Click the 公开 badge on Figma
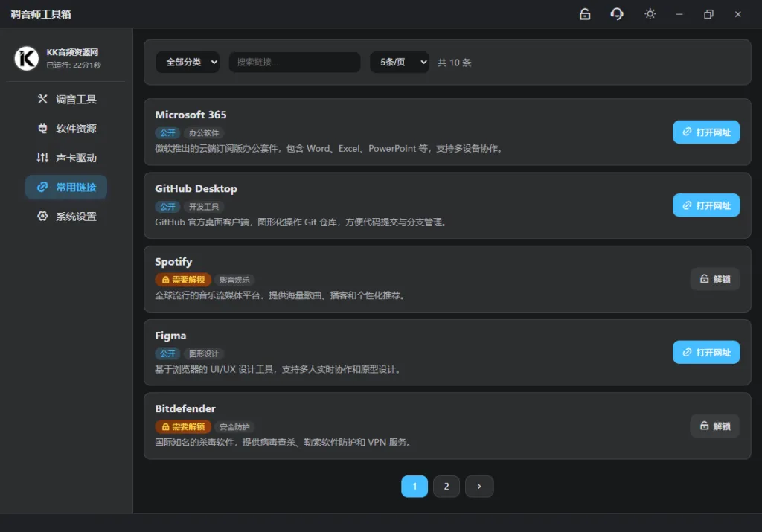The height and width of the screenshot is (532, 762). click(167, 354)
